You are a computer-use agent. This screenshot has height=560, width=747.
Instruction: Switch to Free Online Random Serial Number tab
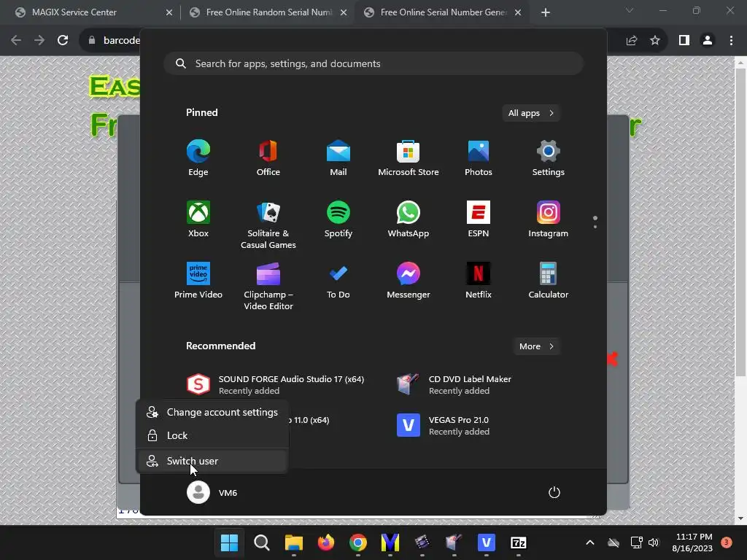268,12
